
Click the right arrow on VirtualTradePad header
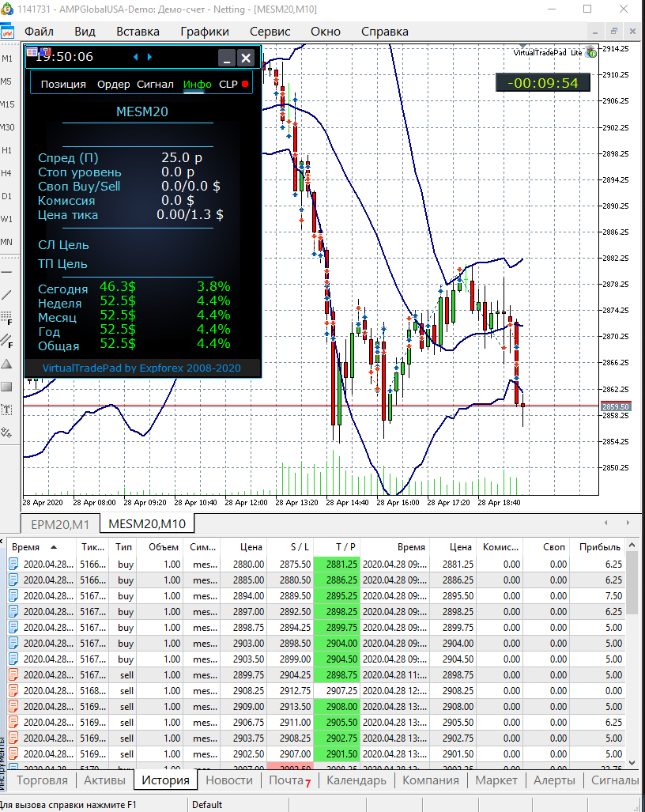(149, 57)
